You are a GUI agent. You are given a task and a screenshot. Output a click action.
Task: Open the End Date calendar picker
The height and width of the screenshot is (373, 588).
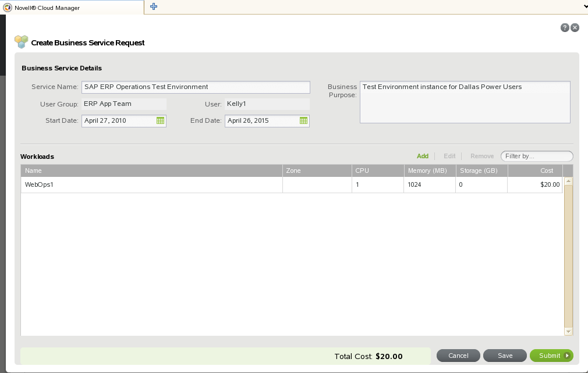pyautogui.click(x=303, y=120)
